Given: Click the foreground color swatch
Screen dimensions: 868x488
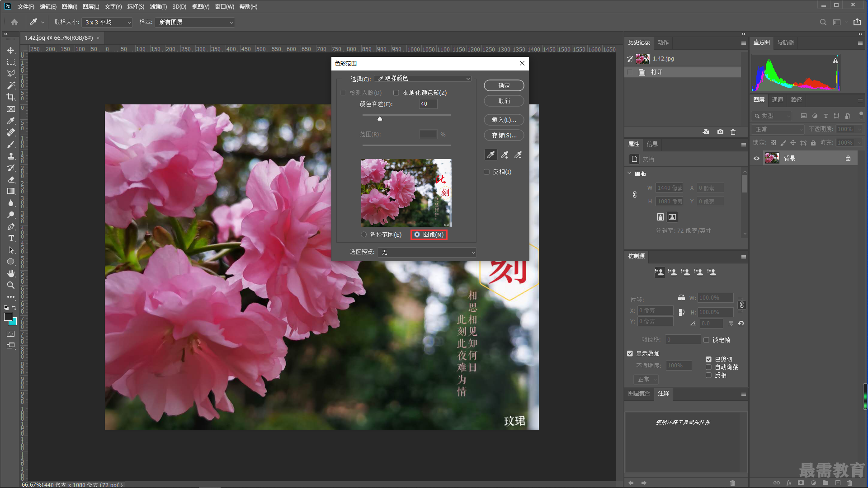Looking at the screenshot, I should 8,317.
